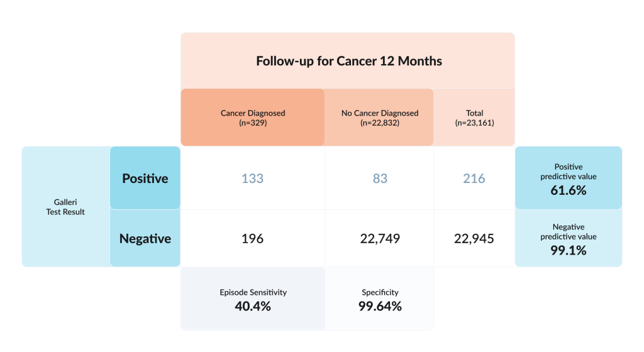Screen dimensions: 644x352
Task: Click the false negative value 196
Action: click(x=253, y=239)
